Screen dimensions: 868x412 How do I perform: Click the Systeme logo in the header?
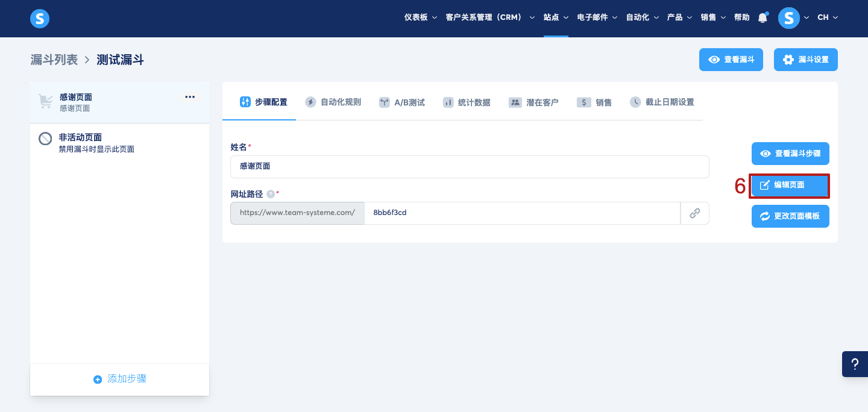tap(40, 19)
